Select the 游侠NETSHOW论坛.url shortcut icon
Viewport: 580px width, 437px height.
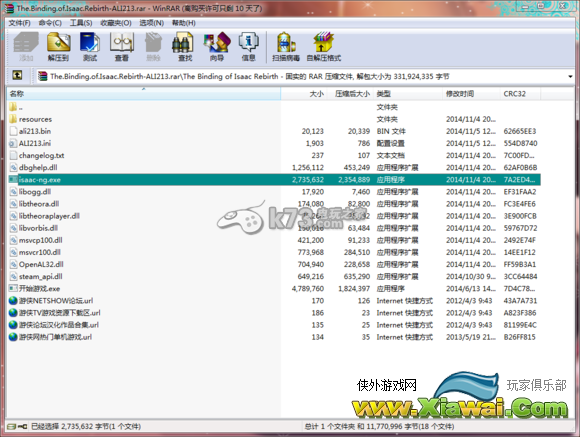[13, 300]
